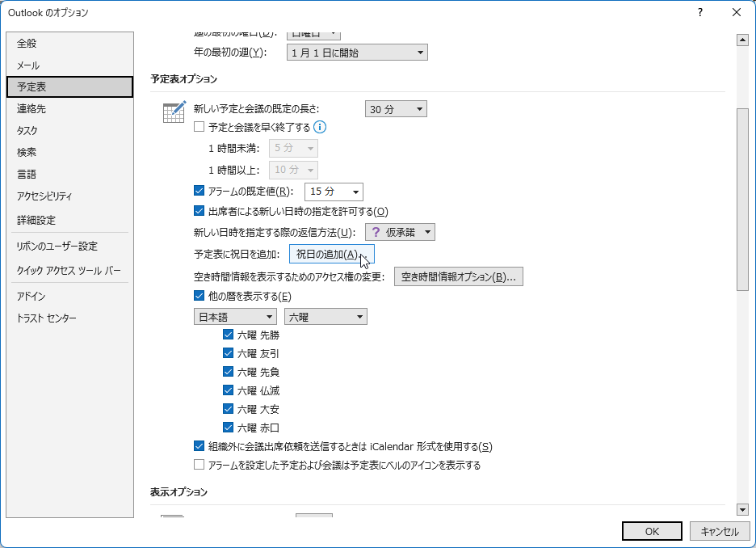Select アクセシビリティ category
Viewport: 756px width, 548px height.
pos(70,196)
